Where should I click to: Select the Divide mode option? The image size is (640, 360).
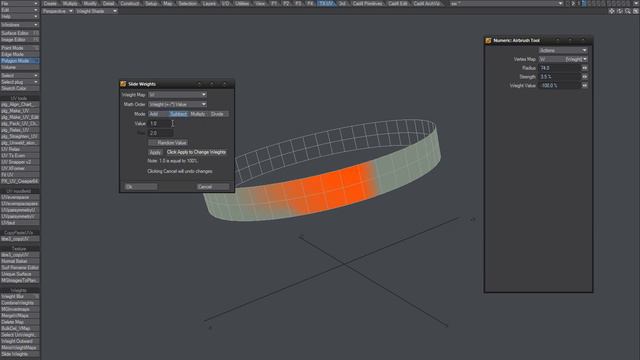[218, 114]
